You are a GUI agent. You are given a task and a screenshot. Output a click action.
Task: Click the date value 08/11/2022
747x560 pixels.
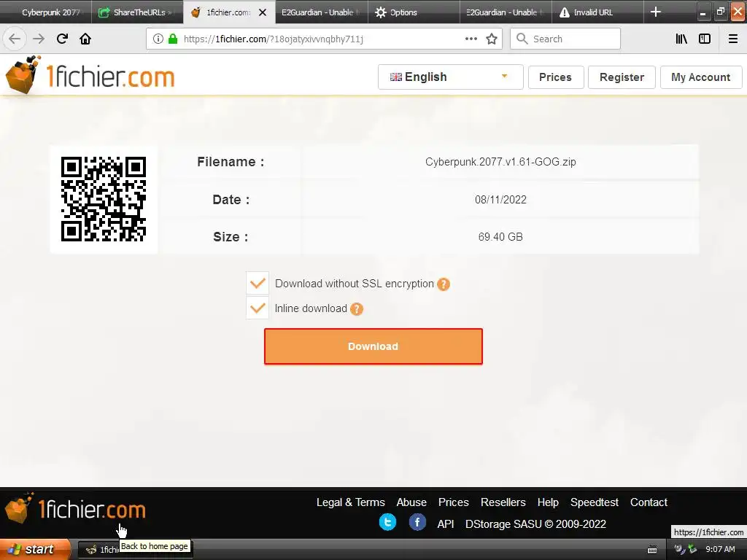point(500,200)
